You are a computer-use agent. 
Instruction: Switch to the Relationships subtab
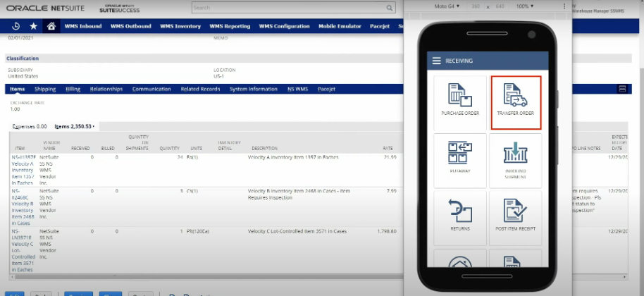[x=106, y=89]
